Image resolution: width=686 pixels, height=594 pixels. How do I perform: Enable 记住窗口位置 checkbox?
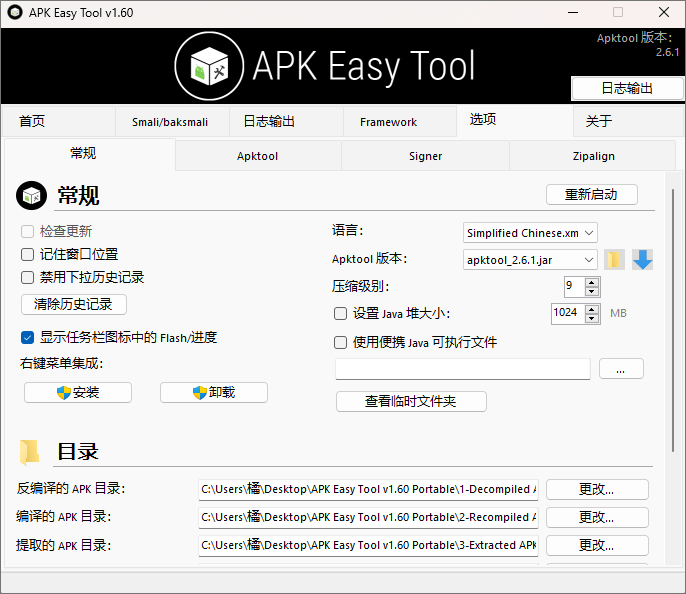[27, 254]
